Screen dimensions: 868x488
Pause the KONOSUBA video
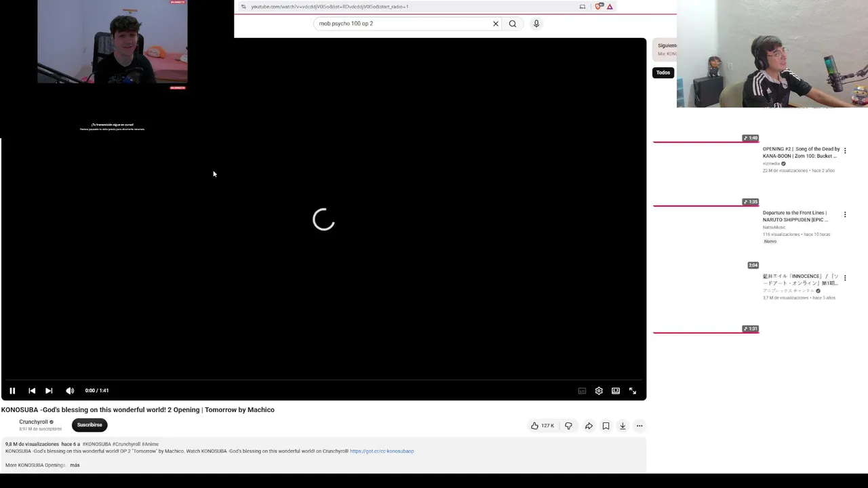12,390
